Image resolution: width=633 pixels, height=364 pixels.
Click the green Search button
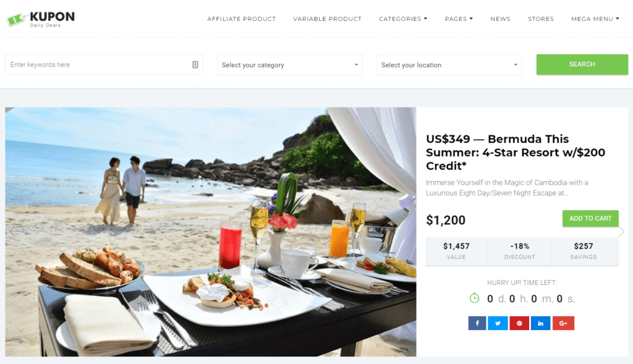pyautogui.click(x=582, y=64)
